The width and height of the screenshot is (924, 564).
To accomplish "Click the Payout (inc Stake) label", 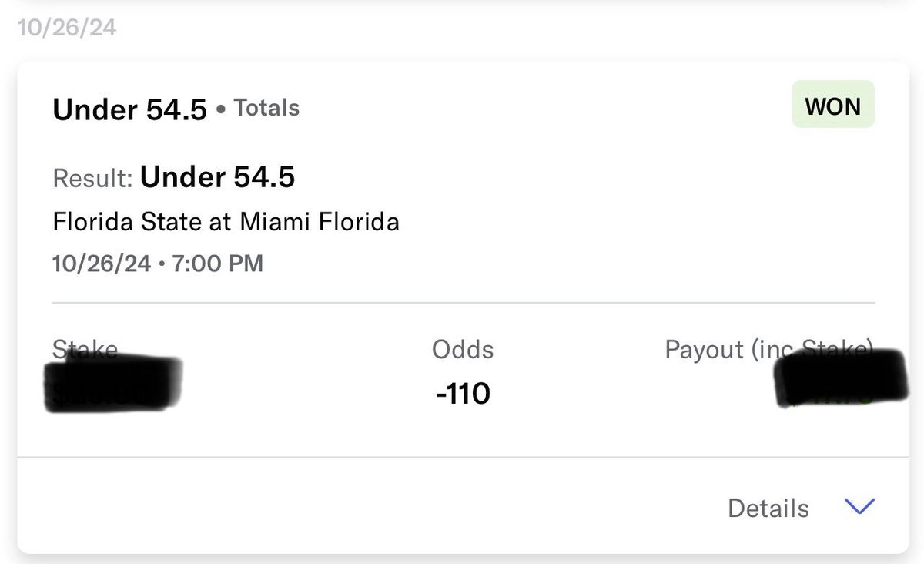I will 769,350.
